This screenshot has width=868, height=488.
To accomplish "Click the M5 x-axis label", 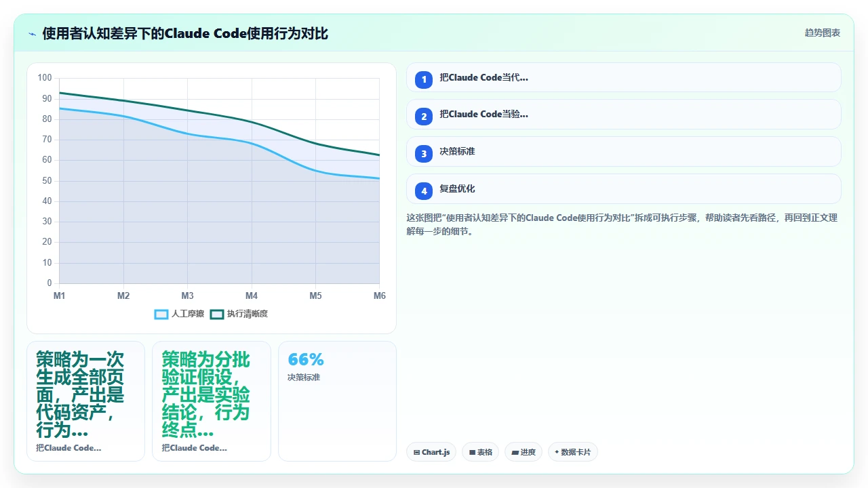I will [x=315, y=296].
